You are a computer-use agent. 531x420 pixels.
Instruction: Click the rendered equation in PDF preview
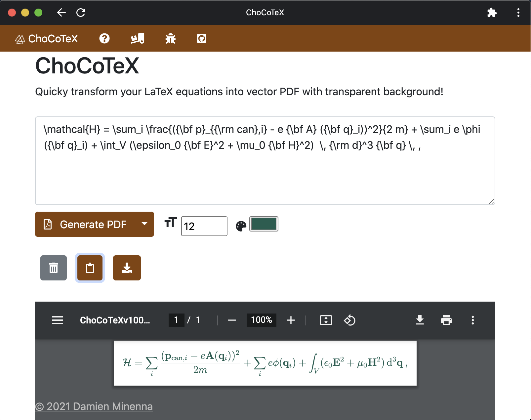(x=265, y=363)
